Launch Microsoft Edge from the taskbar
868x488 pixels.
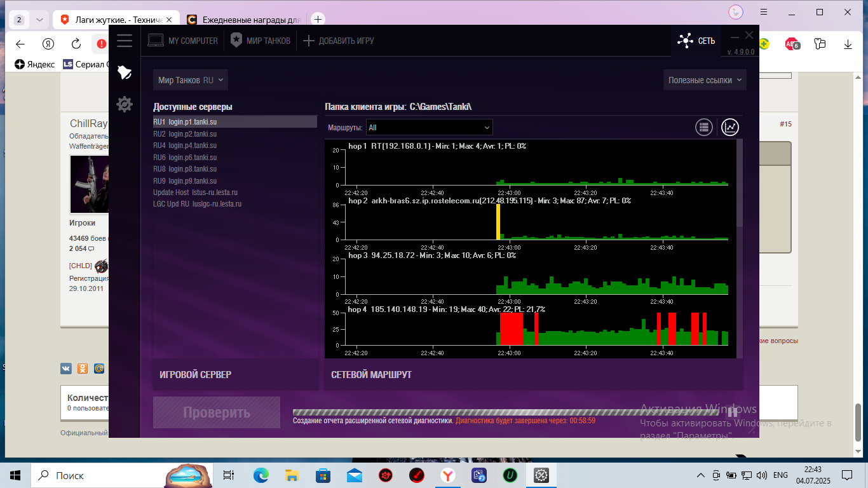261,475
